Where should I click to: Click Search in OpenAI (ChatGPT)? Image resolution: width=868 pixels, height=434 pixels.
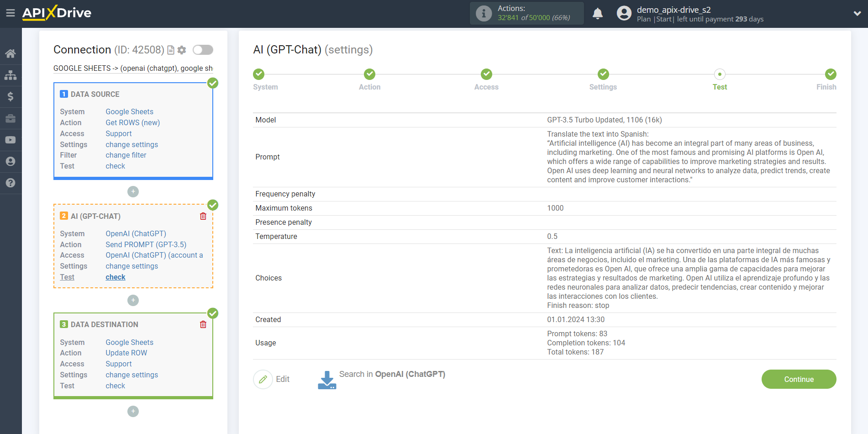pos(392,374)
